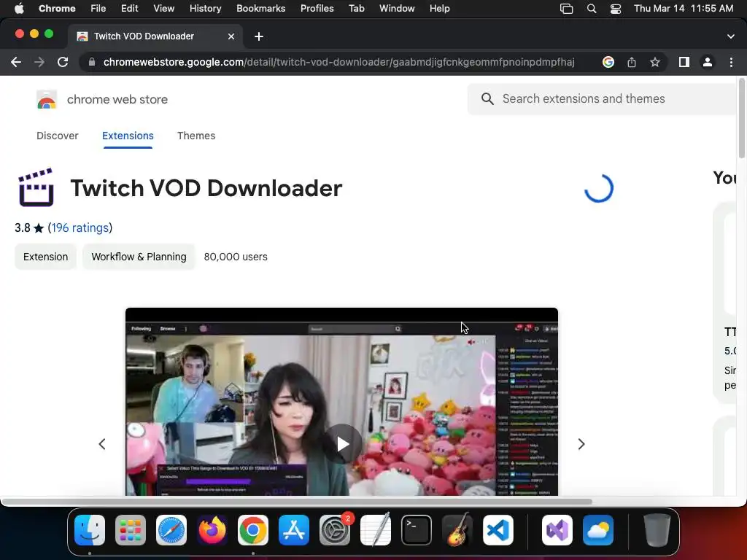Open Finder from the dock
Viewport: 747px width, 560px height.
tap(90, 530)
